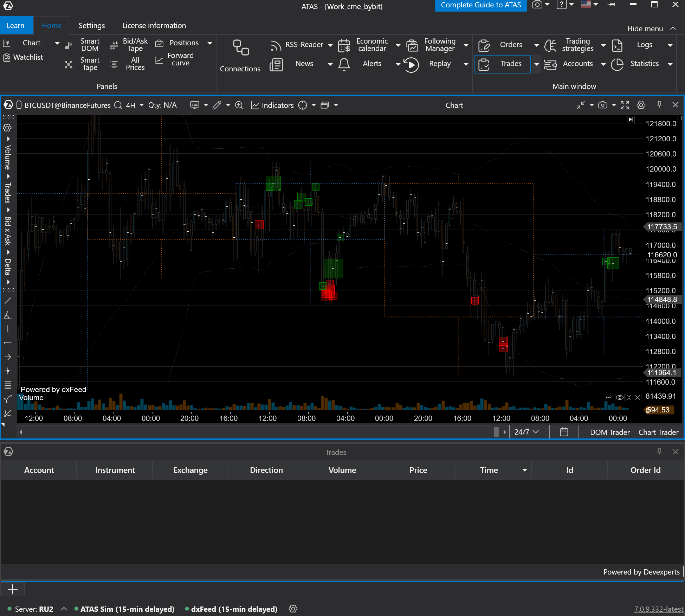This screenshot has height=616, width=685.
Task: Take chart snapshot with camera icon
Action: [x=603, y=105]
